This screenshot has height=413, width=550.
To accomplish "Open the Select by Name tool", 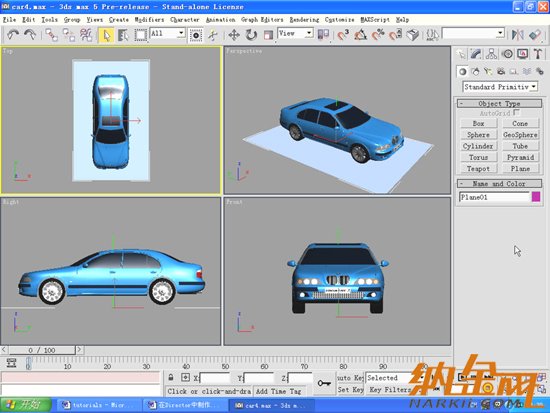I will (123, 35).
